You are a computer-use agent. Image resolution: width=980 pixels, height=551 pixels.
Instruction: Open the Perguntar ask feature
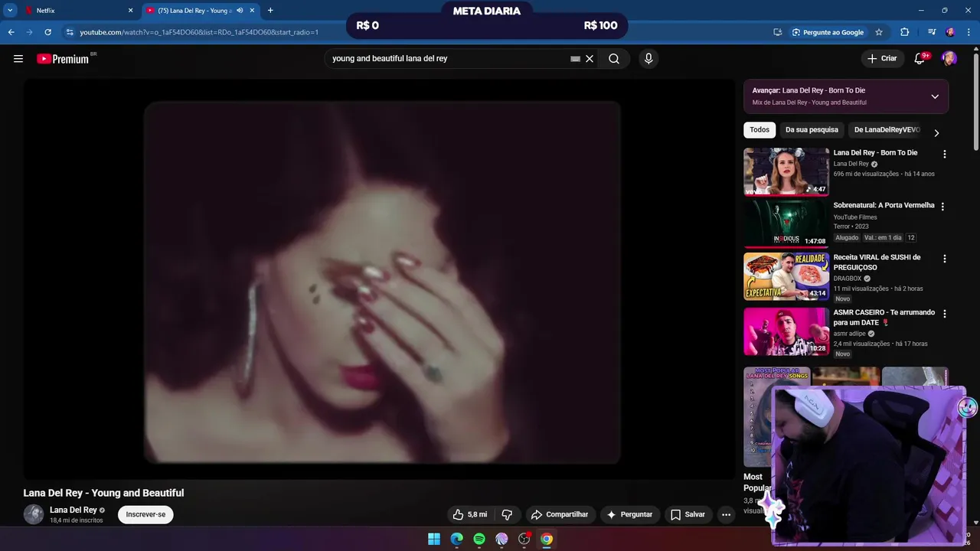[x=629, y=514]
